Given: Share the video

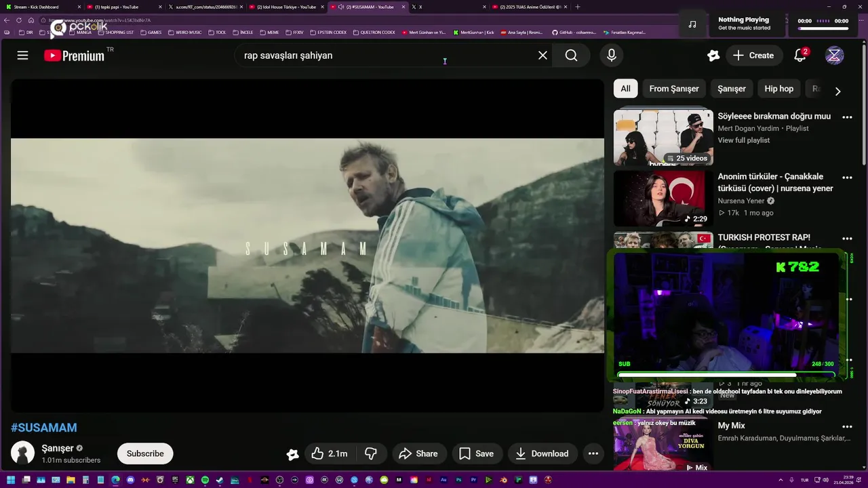Looking at the screenshot, I should (x=418, y=453).
